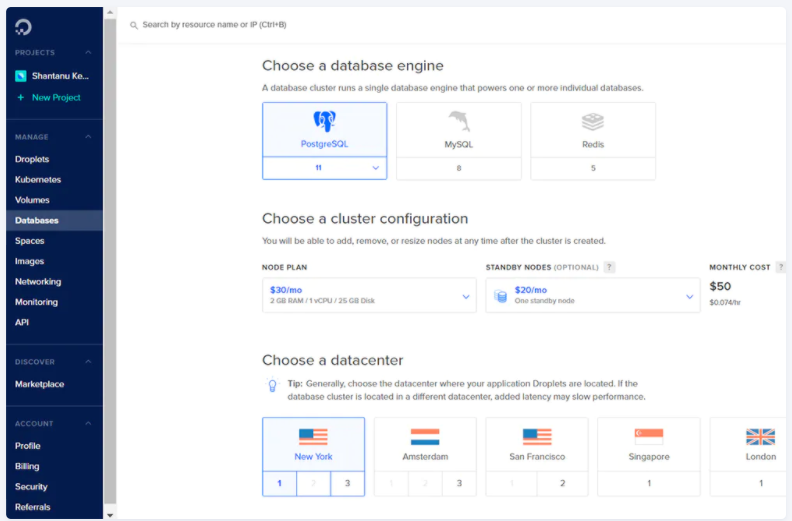Click the DigitalOcean logo icon

click(24, 26)
